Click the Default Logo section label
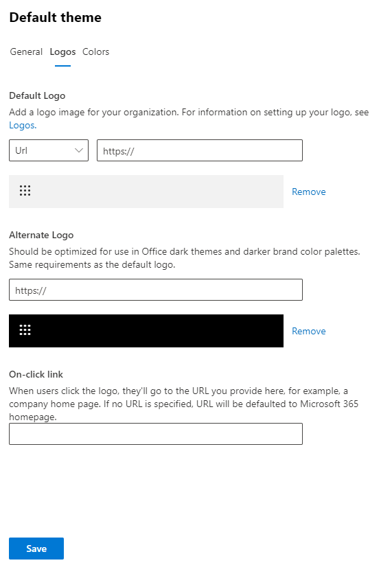 coord(37,96)
